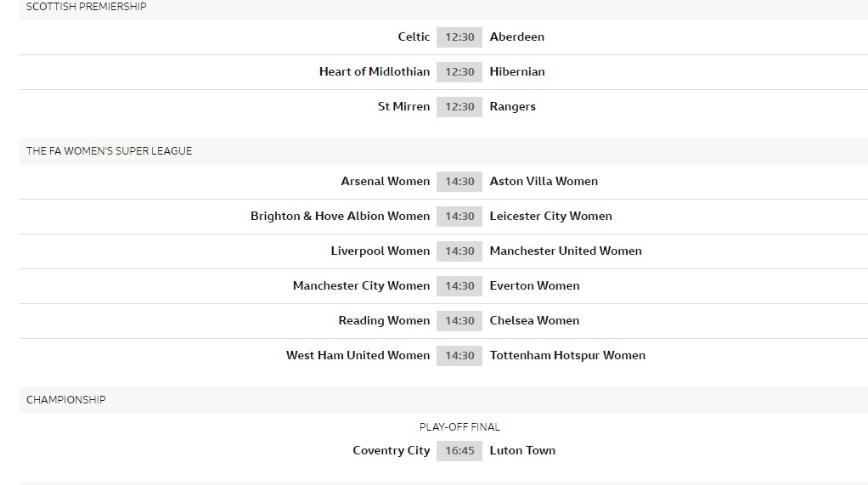Click the St Mirren team name
This screenshot has height=485, width=868.
[x=403, y=106]
